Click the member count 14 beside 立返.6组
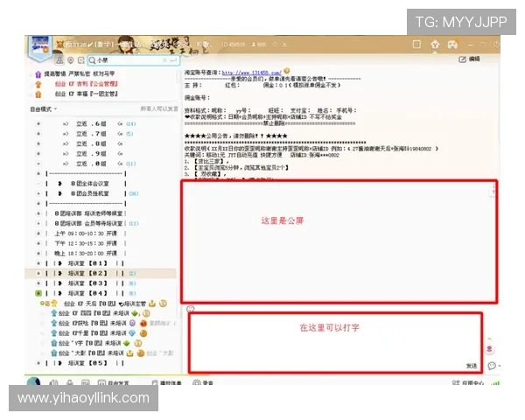 pos(131,123)
